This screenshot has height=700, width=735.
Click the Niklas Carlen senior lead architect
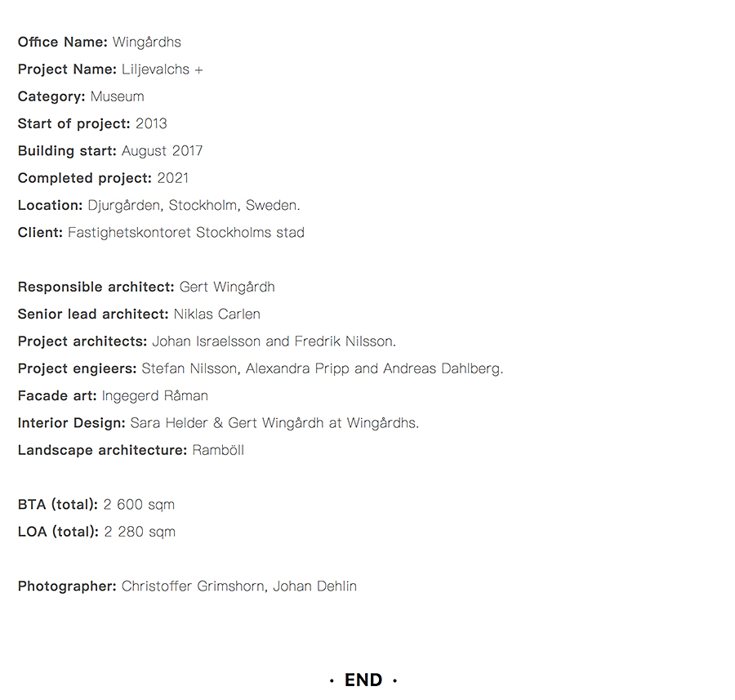point(217,314)
